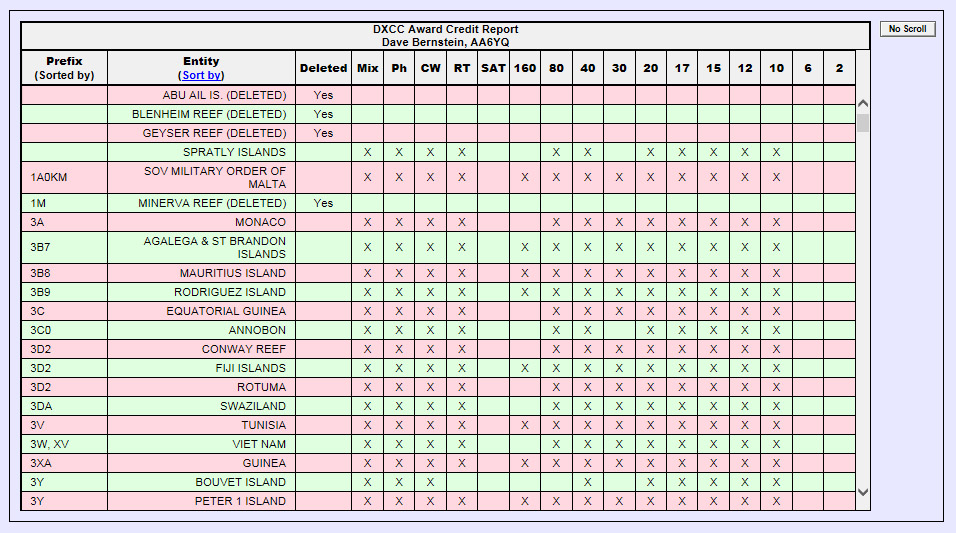Select the 15 band column header
956x533 pixels.
tap(714, 68)
